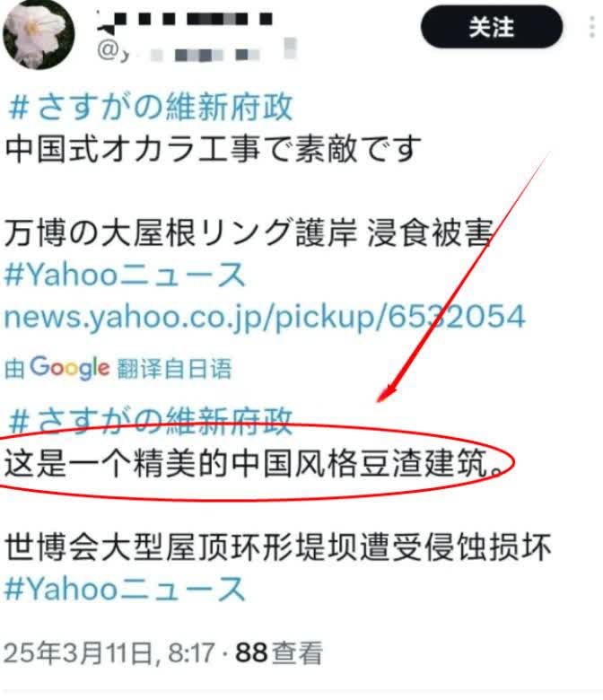
Task: Click the blurred @ username handle
Action: pyautogui.click(x=197, y=50)
